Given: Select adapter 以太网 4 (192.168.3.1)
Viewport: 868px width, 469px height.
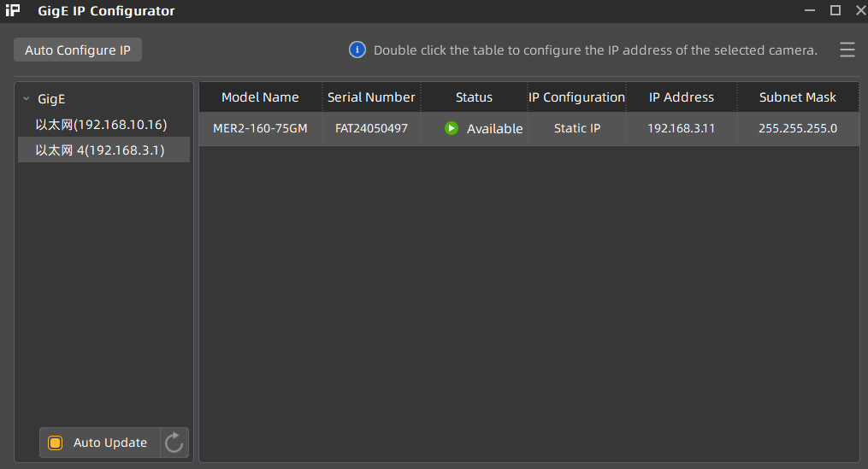Looking at the screenshot, I should tap(100, 150).
